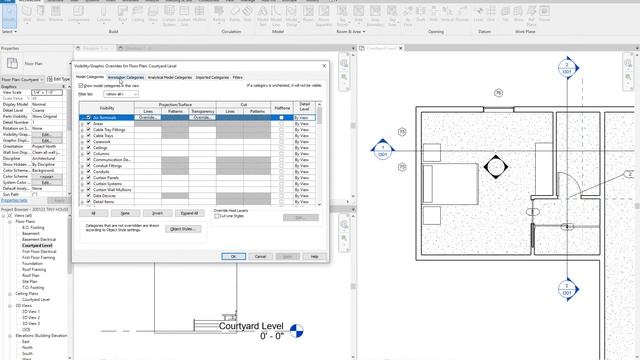
Task: Expand the Areas category row
Action: coord(82,124)
